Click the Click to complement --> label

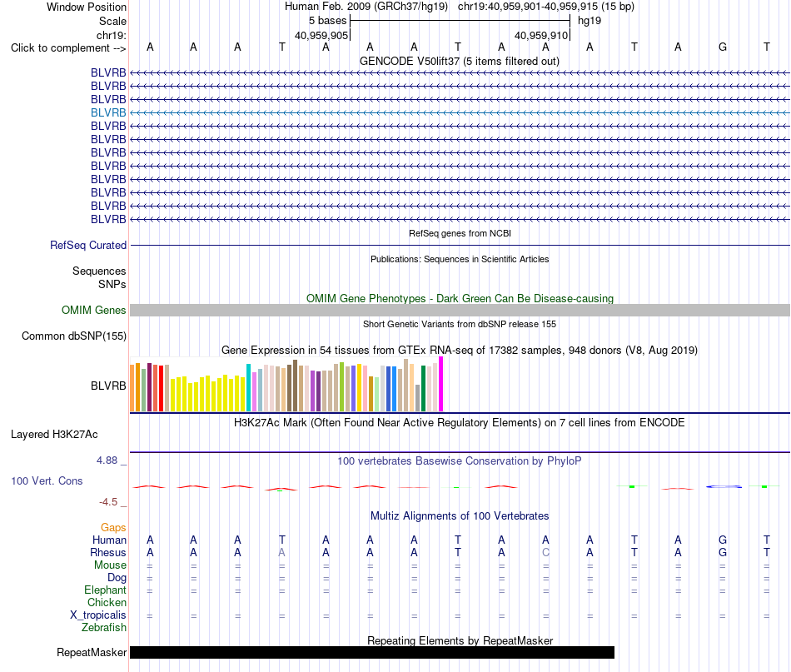click(68, 48)
